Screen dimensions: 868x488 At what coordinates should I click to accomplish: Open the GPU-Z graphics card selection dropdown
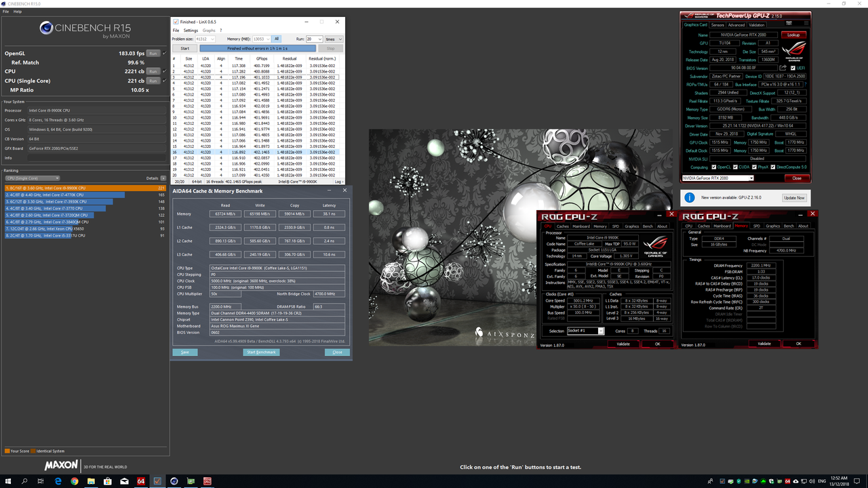[x=717, y=178]
